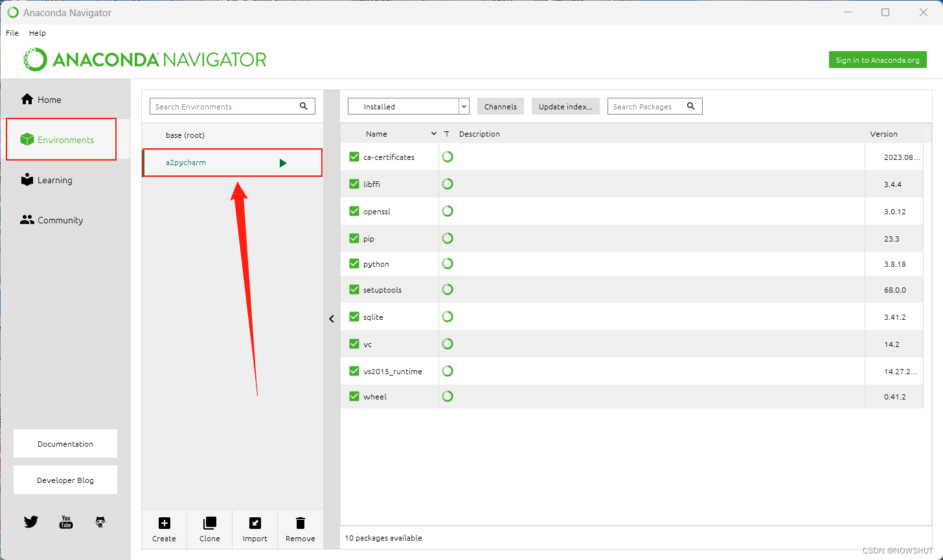Open the Documentation link button
Viewport: 943px width, 560px height.
pyautogui.click(x=65, y=443)
